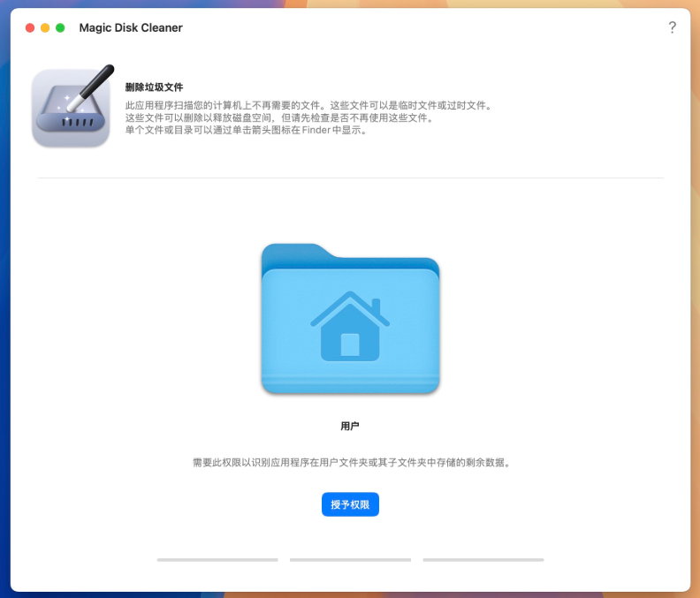Click the 用户 label below the folder
Screen dimensions: 700x598
point(350,426)
